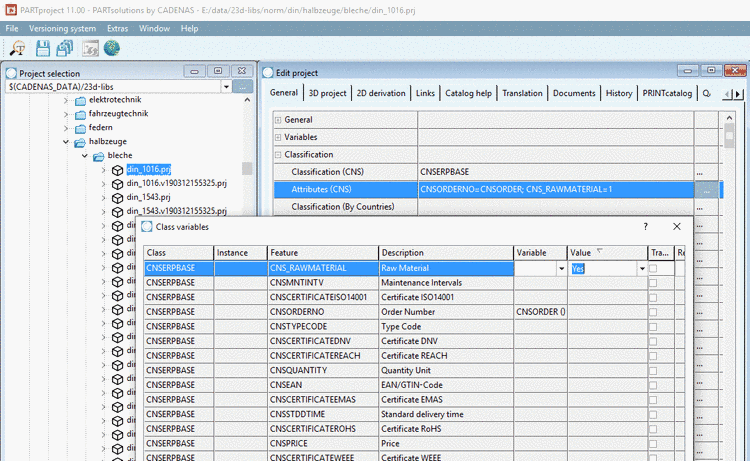Collapse the Classification section

point(278,155)
